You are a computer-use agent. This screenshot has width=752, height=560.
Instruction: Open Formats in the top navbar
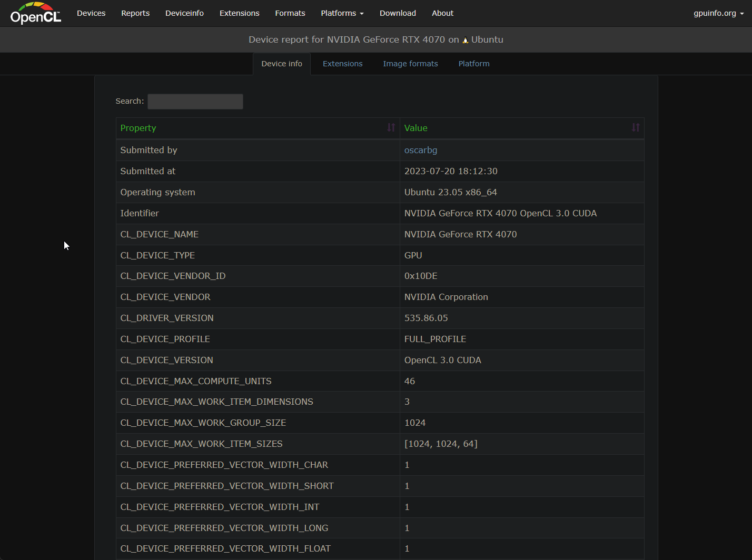290,13
